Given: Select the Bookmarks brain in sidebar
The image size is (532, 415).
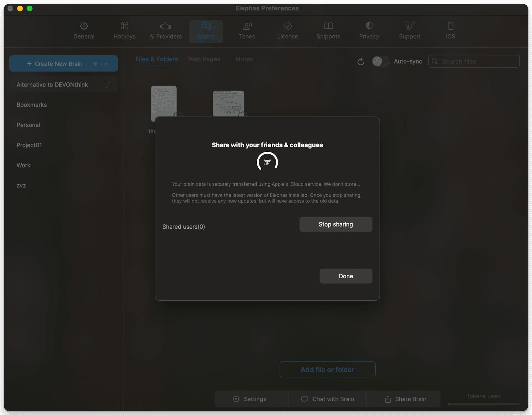Looking at the screenshot, I should click(32, 105).
